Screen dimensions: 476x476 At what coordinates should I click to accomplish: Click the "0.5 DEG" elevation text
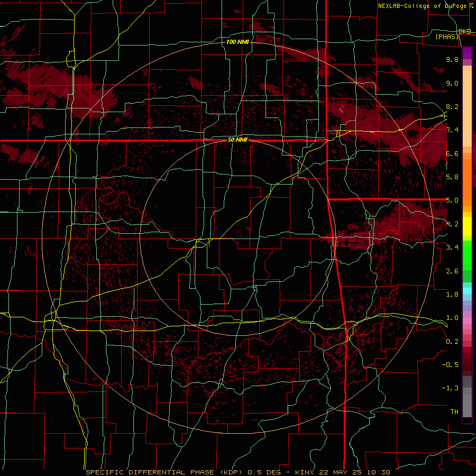[x=263, y=472]
